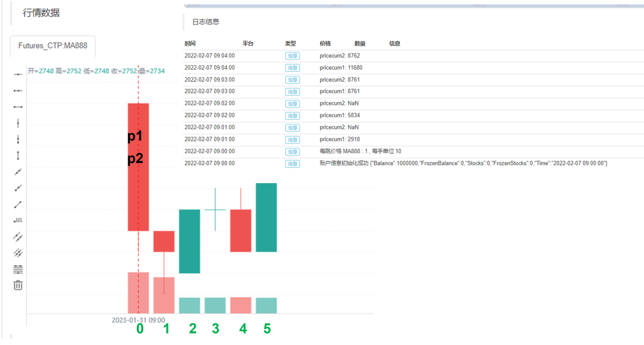Viewport: 644px width, 345px height.
Task: Select the two-line parallel channel tool
Action: pos(18,236)
